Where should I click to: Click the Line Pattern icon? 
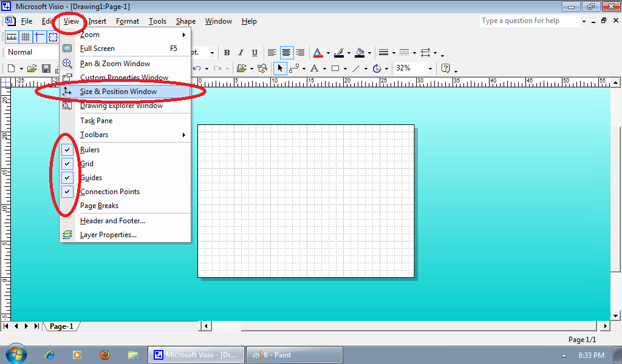tap(404, 53)
